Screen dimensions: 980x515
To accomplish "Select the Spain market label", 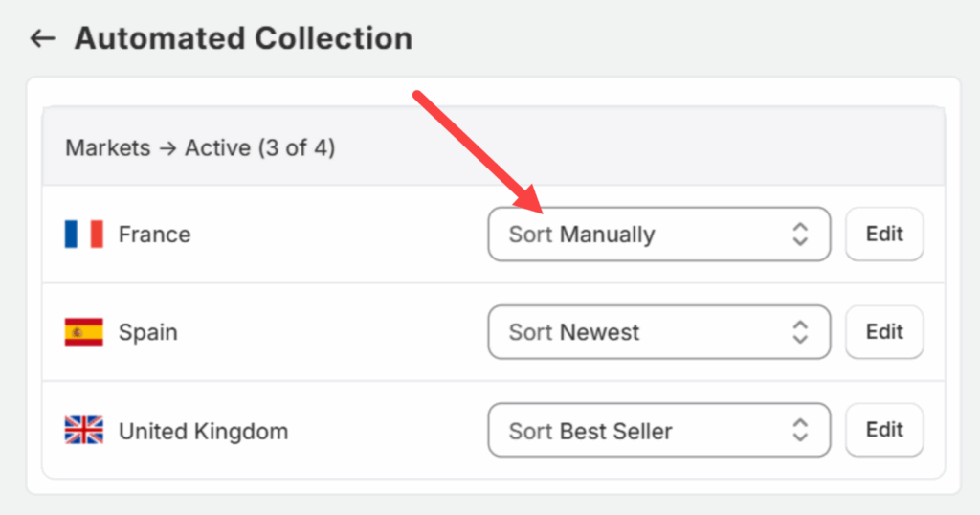I will (147, 332).
